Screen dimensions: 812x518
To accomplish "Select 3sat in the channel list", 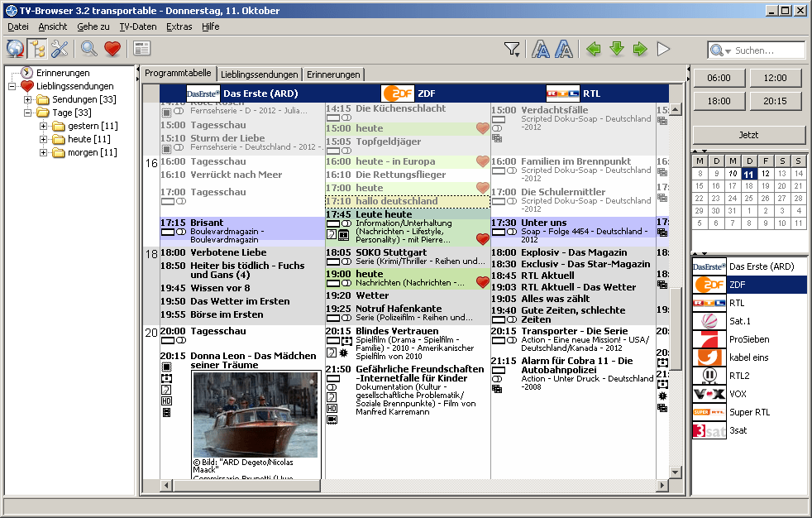I will click(749, 430).
